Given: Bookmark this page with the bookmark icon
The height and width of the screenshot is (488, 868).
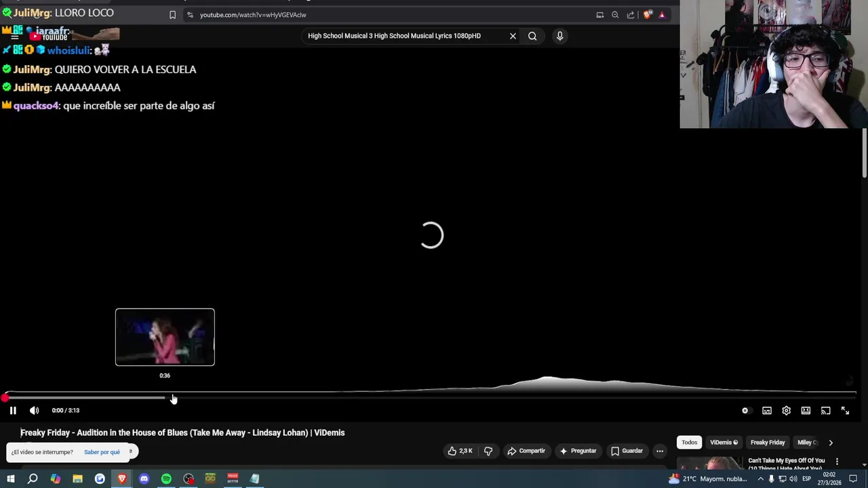Looking at the screenshot, I should click(x=172, y=15).
